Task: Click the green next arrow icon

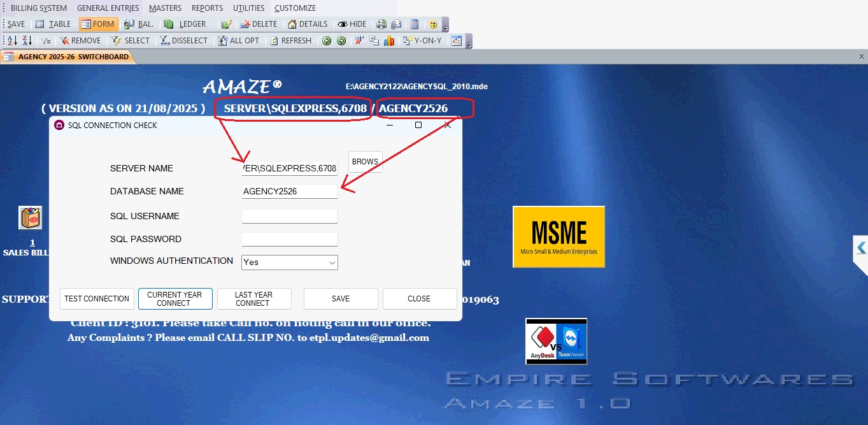Action: pyautogui.click(x=341, y=41)
